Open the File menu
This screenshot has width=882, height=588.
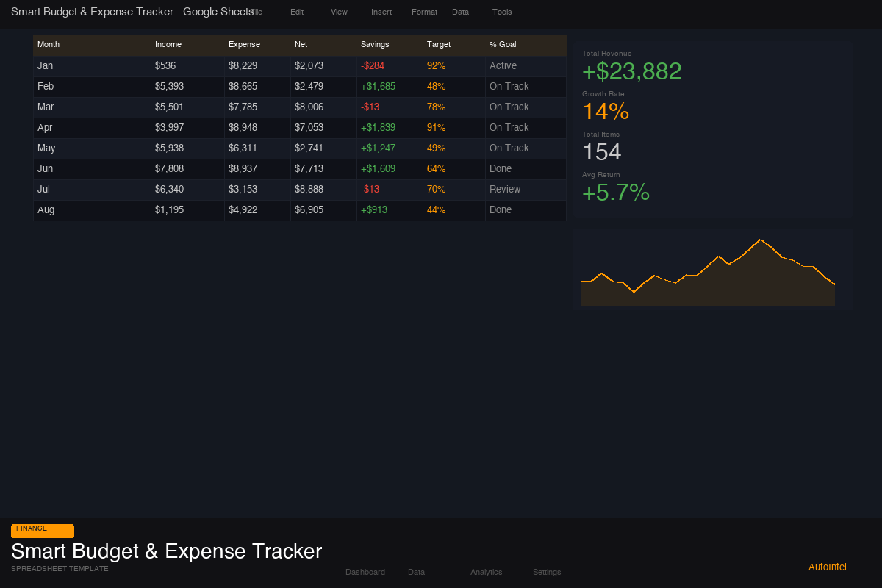tap(256, 12)
